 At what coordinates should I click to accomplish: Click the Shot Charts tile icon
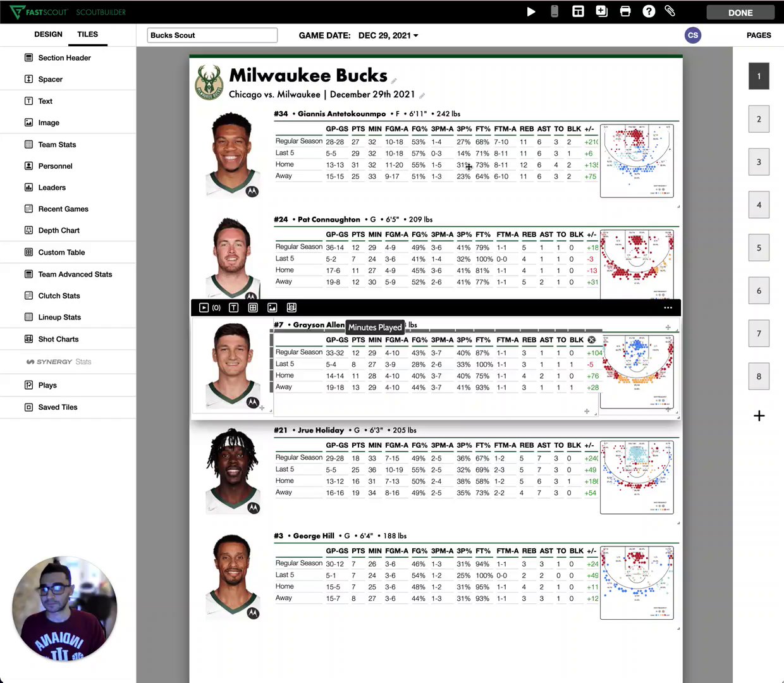click(x=28, y=339)
